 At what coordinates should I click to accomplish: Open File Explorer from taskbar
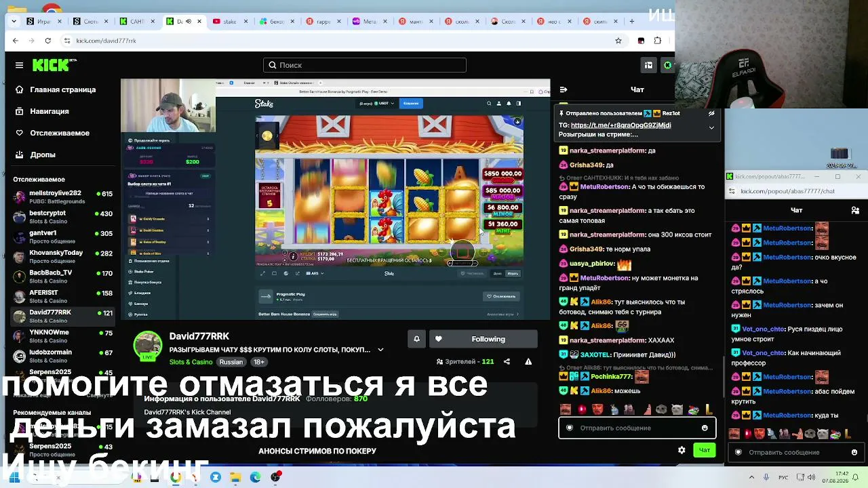[235, 477]
